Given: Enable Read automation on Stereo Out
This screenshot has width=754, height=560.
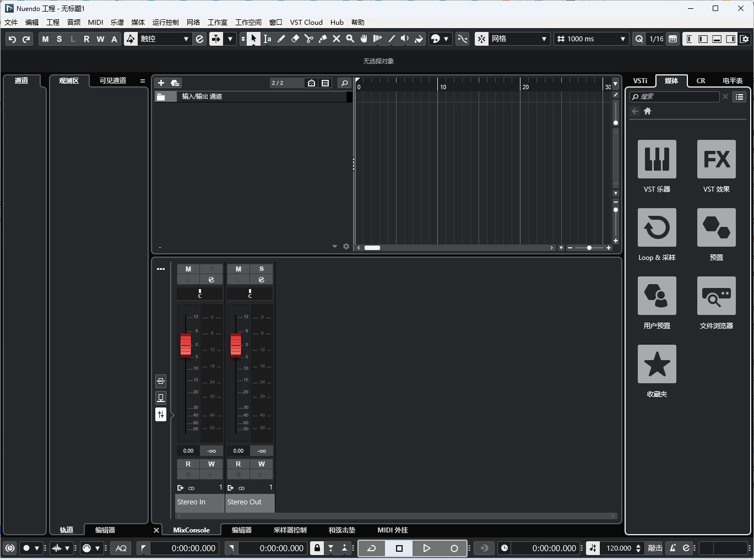Looking at the screenshot, I should pos(238,464).
